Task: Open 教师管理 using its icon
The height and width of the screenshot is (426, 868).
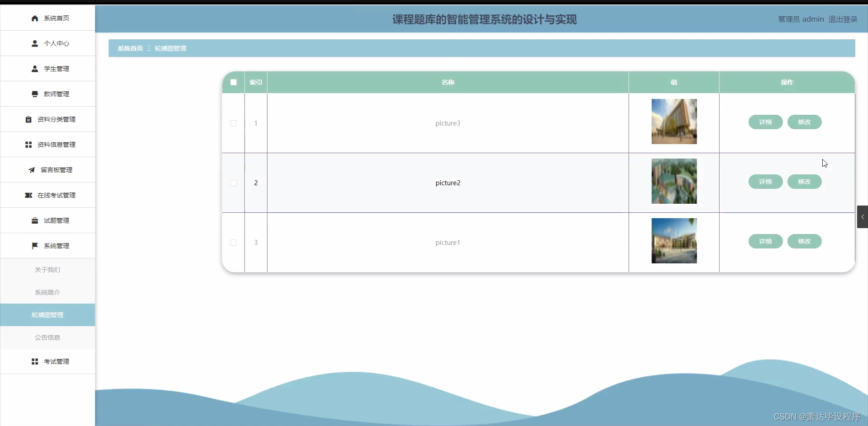Action: (34, 94)
